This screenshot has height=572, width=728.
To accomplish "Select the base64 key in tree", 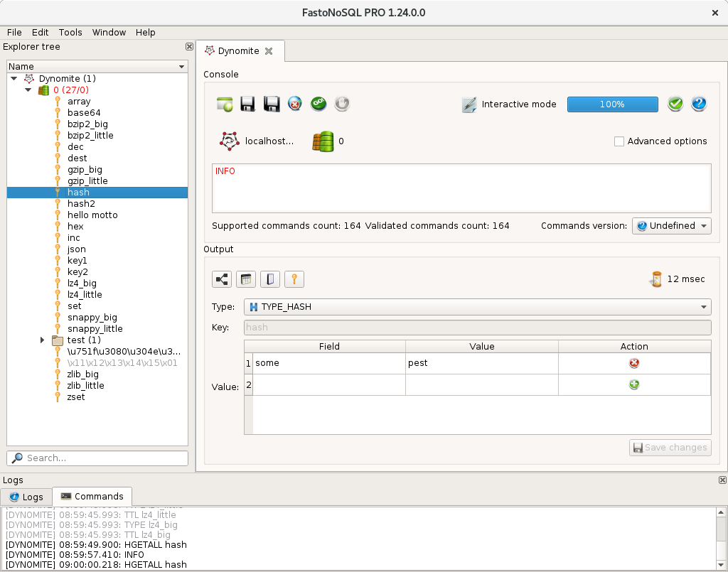I will click(84, 113).
